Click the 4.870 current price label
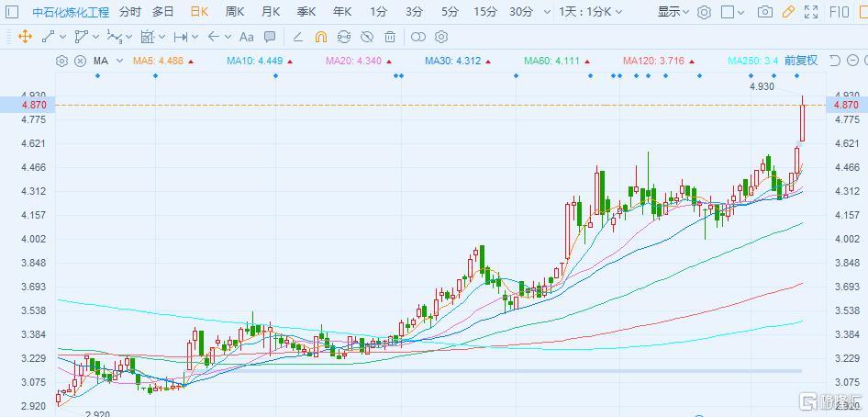 [845, 106]
